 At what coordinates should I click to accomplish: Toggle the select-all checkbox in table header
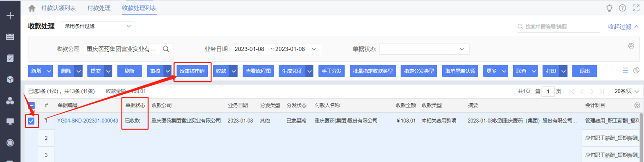31,105
